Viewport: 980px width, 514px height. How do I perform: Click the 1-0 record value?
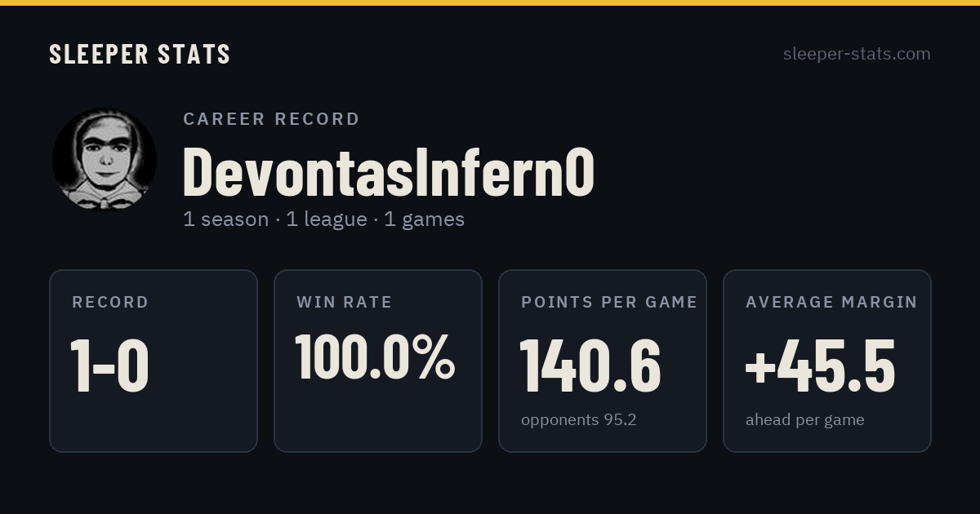coord(109,366)
